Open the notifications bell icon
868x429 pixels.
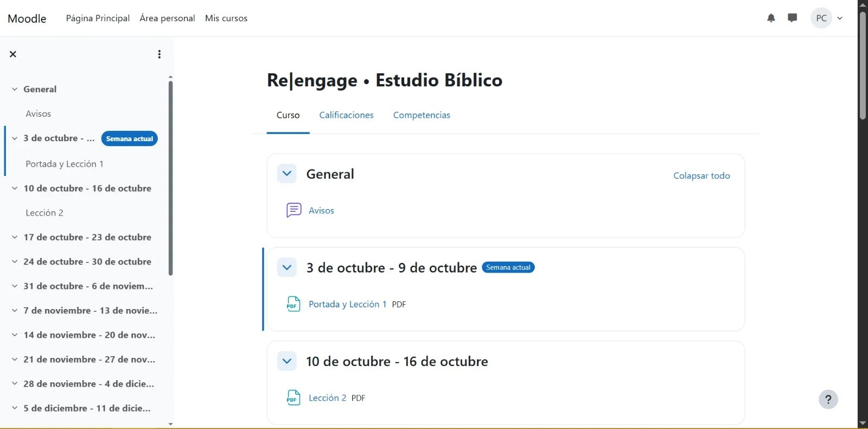[771, 18]
